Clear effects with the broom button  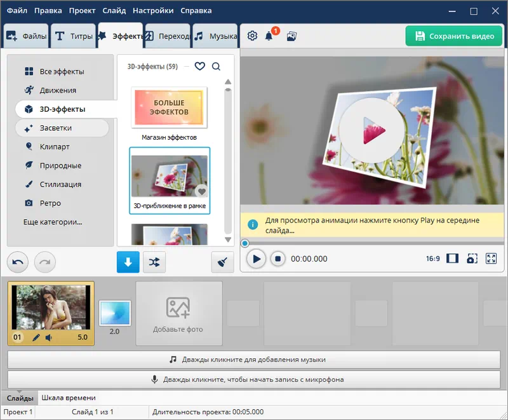tap(223, 262)
